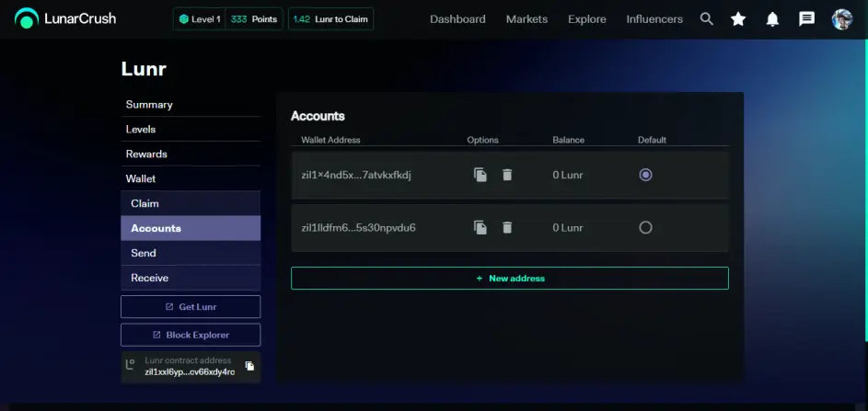Set zil1x4nd5x...7atvkxfkdj as default wallet

click(645, 175)
